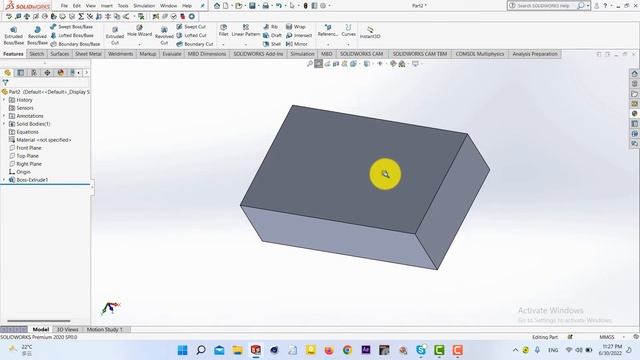Image resolution: width=640 pixels, height=360 pixels.
Task: Click the Linear Pattern tool
Action: [246, 31]
